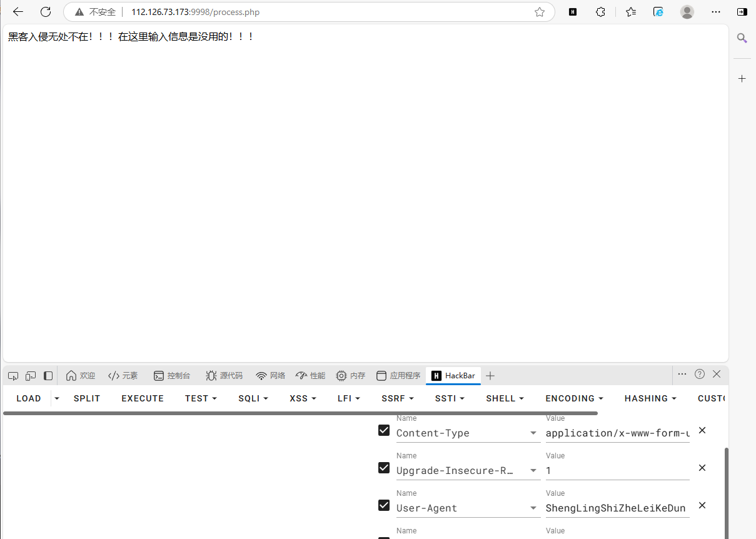Expand the SSTI payload menu
756x539 pixels.
pyautogui.click(x=450, y=398)
